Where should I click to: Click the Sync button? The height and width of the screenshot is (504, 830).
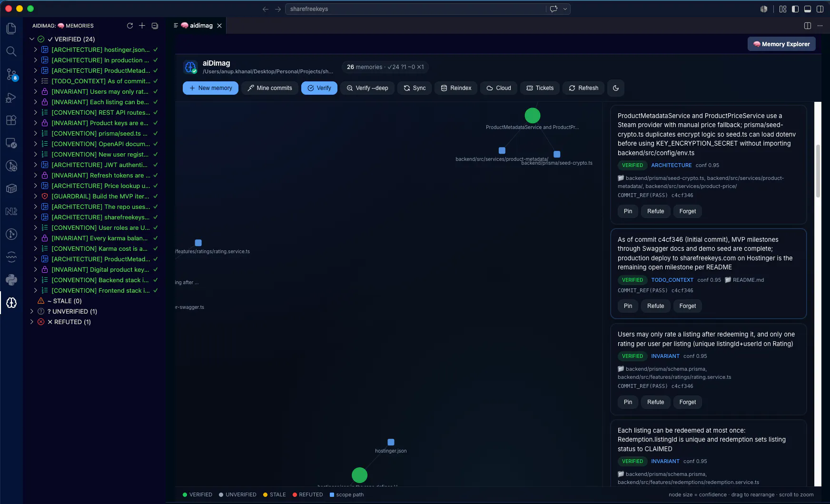coord(415,88)
